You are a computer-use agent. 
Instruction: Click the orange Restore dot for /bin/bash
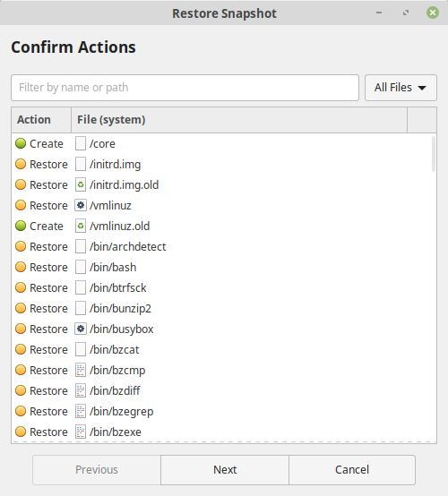pyautogui.click(x=21, y=267)
